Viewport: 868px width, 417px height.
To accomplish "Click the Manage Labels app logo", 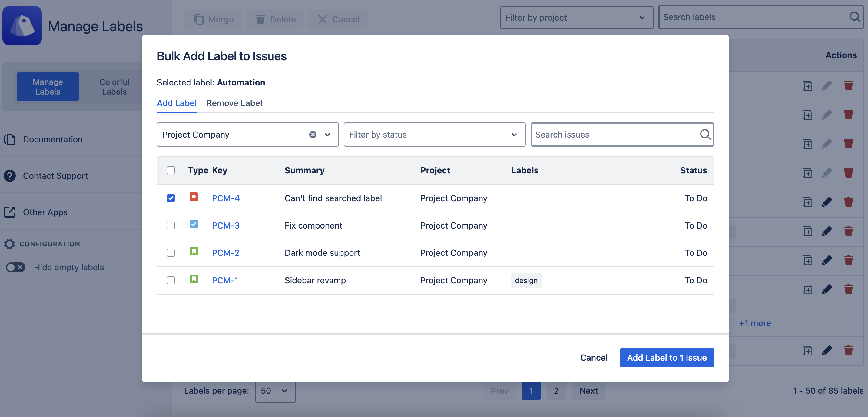I will tap(22, 26).
